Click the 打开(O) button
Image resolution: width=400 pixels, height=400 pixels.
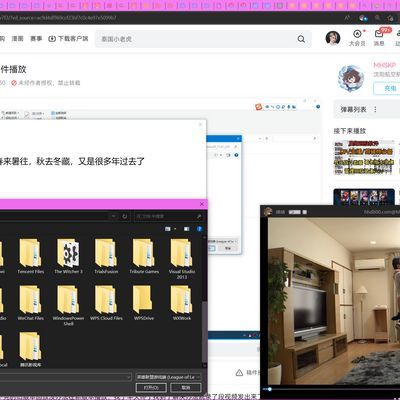[x=151, y=388]
